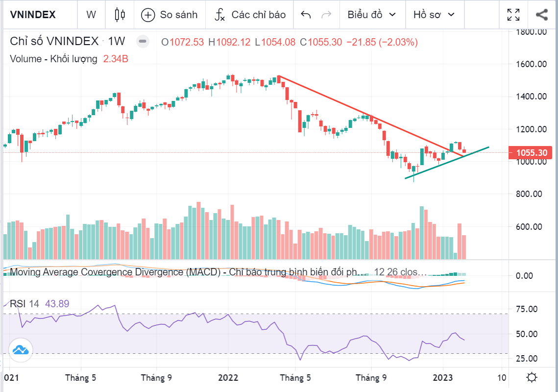
Task: Click the So sánh compare button
Action: click(170, 15)
